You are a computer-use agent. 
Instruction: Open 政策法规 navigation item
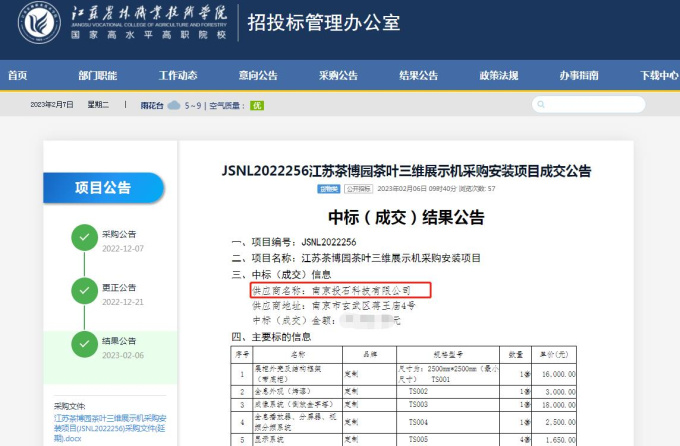click(x=498, y=76)
